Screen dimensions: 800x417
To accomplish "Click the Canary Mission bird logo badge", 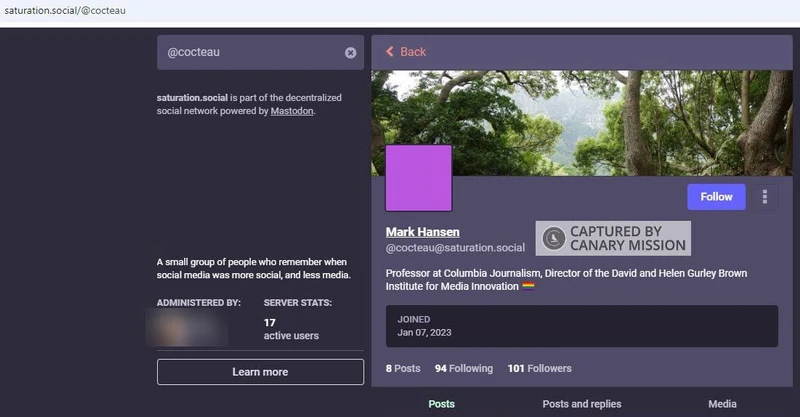I will click(553, 239).
